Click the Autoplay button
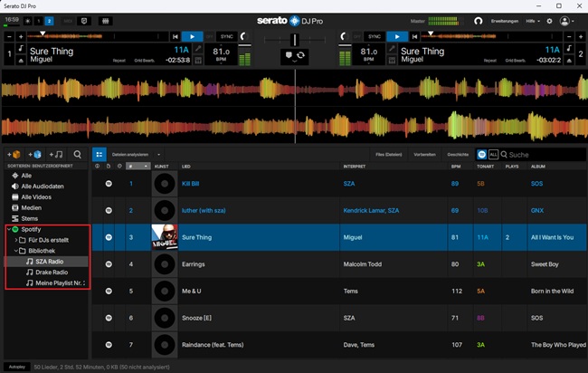The height and width of the screenshot is (373, 588). (x=17, y=367)
